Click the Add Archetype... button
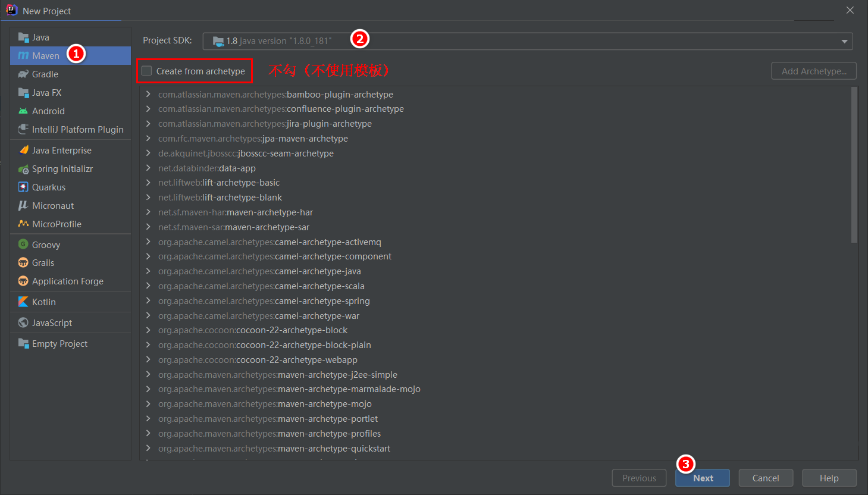The image size is (868, 495). [814, 71]
